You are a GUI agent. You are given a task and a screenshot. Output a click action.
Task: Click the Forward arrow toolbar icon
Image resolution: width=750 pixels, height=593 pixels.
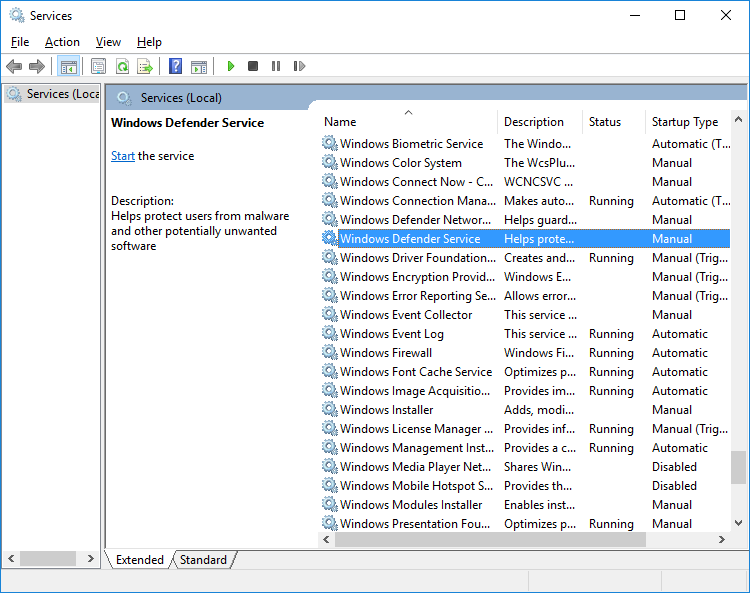(37, 66)
